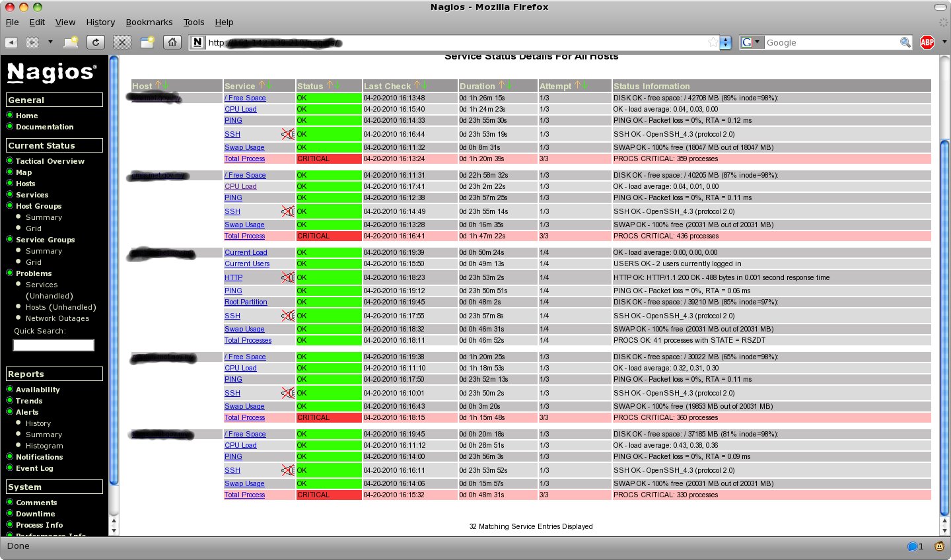Click the Quick Search input field
This screenshot has width=951, height=560.
click(53, 345)
